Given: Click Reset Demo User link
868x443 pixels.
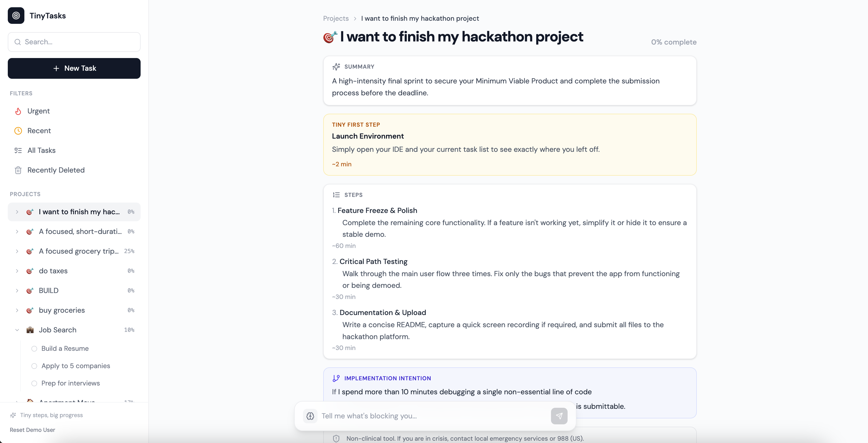Looking at the screenshot, I should click(32, 430).
